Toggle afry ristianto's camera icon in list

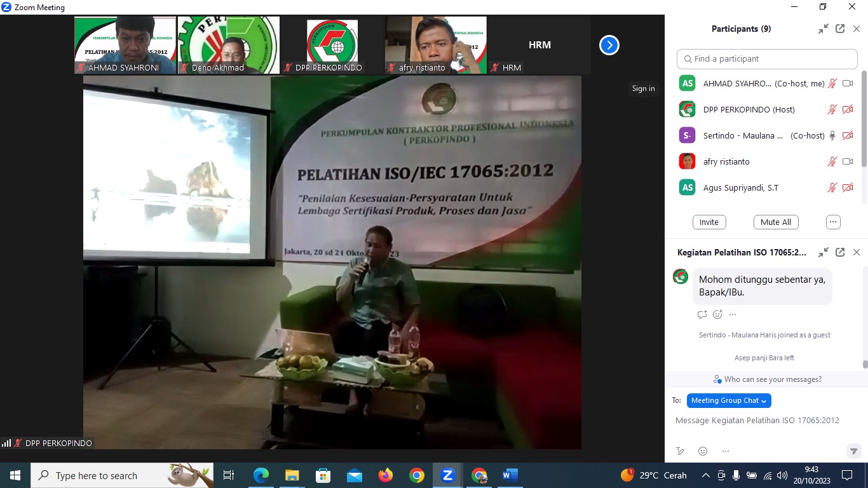click(x=848, y=161)
